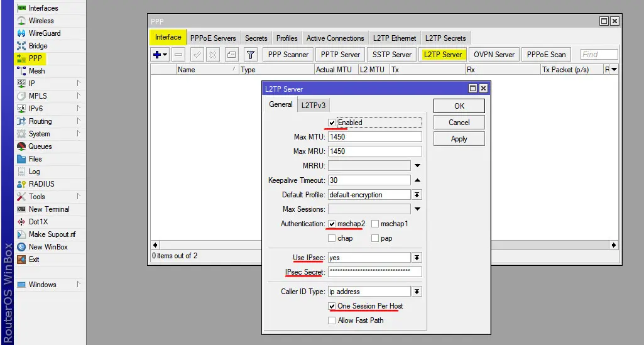Viewport: 644px width, 345px height.
Task: Open the RADIUS sidebar icon
Action: (21, 184)
